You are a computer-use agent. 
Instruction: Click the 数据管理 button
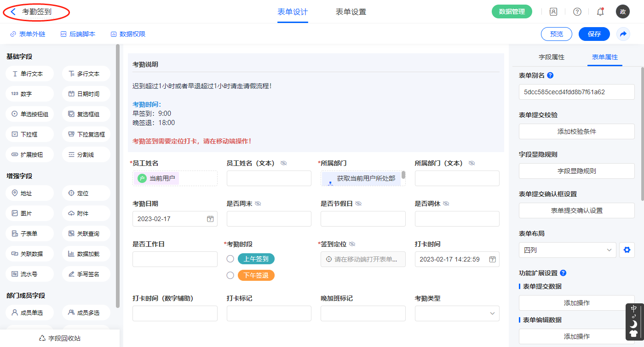pyautogui.click(x=512, y=12)
